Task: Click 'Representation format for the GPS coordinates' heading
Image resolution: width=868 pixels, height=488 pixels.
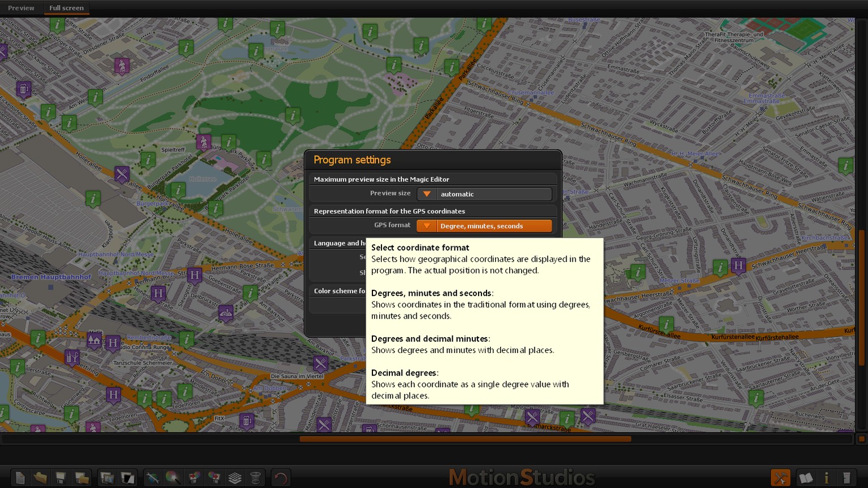Action: coord(389,211)
